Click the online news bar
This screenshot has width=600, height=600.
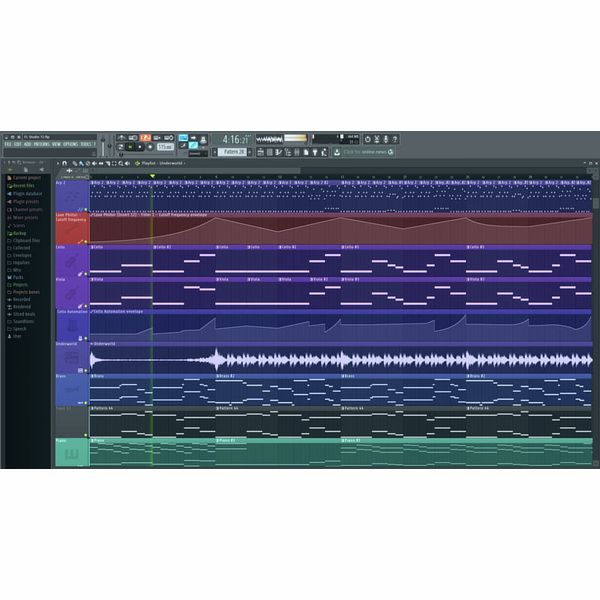(368, 152)
